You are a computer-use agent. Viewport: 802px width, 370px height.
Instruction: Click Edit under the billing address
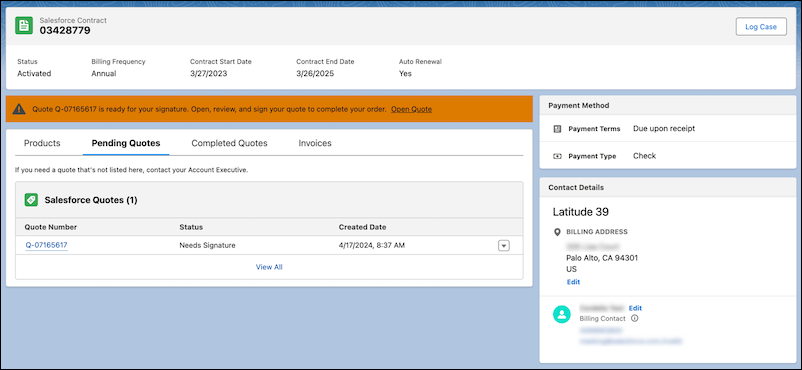[x=573, y=282]
